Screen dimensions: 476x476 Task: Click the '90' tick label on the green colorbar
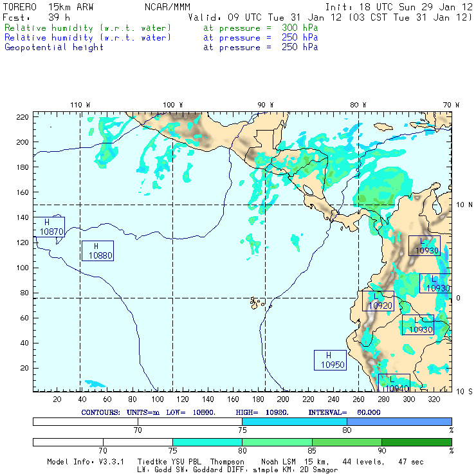pos(382,451)
